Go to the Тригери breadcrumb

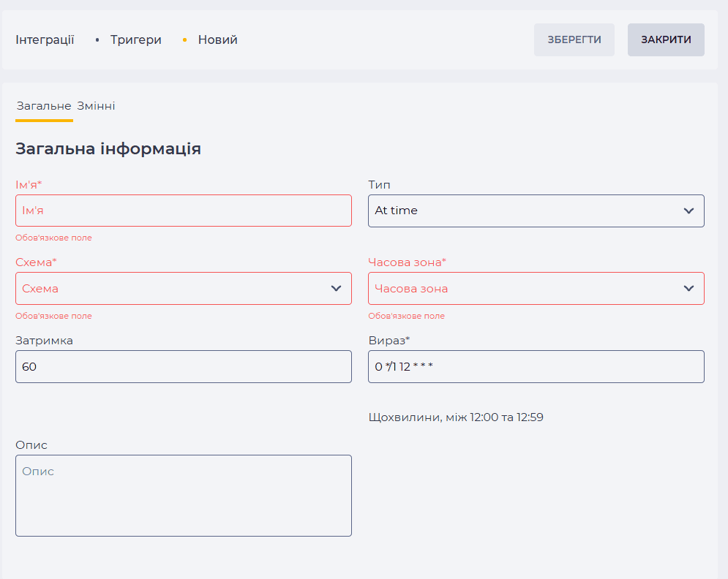click(x=135, y=40)
